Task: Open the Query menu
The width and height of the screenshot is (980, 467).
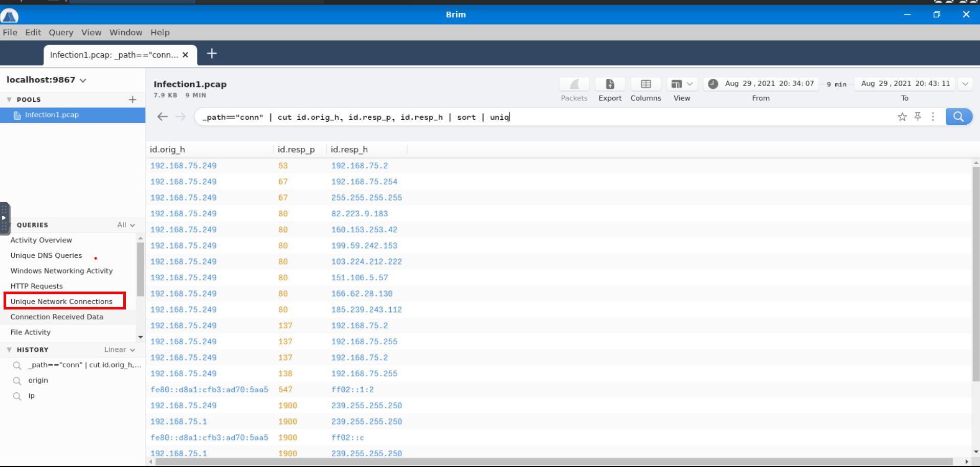Action: [x=61, y=32]
